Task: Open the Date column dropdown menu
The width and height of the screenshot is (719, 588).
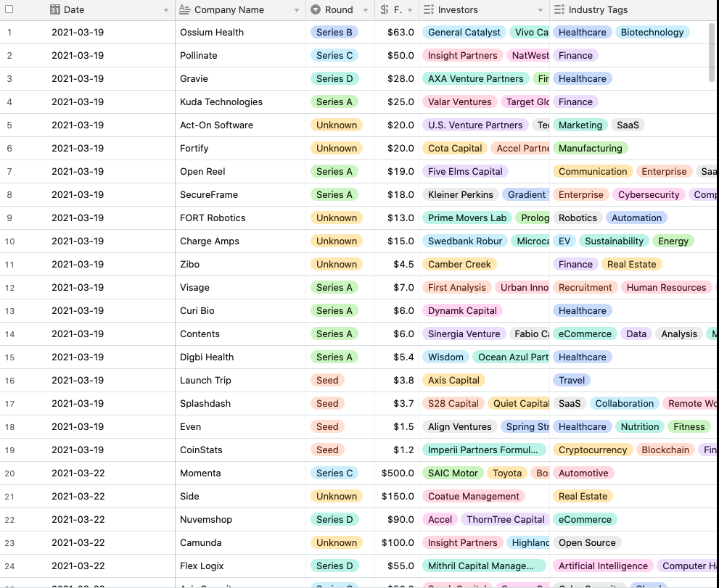Action: pos(165,9)
